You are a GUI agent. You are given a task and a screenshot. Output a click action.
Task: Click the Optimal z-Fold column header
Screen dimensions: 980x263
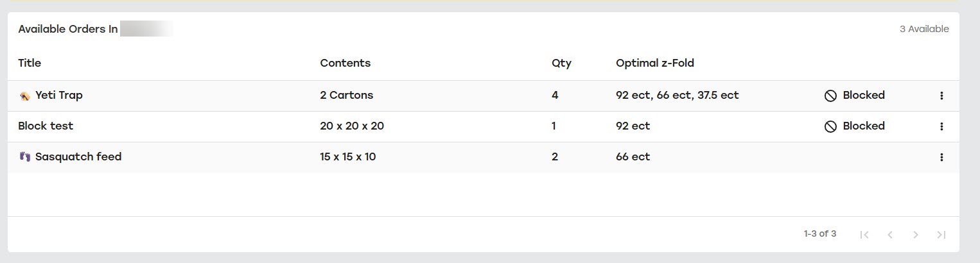point(654,63)
